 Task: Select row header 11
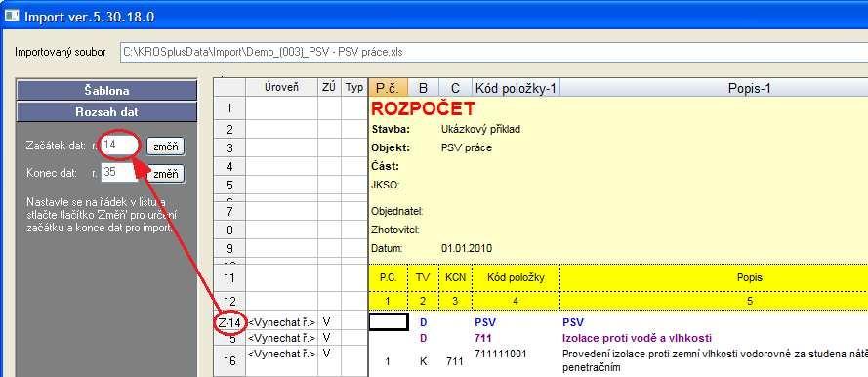point(229,277)
